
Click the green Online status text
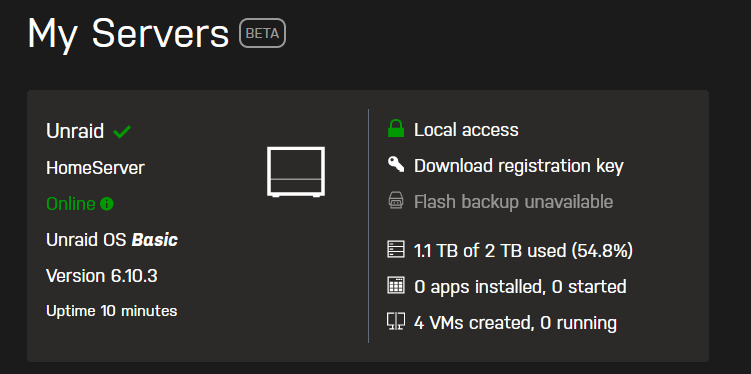[x=71, y=204]
